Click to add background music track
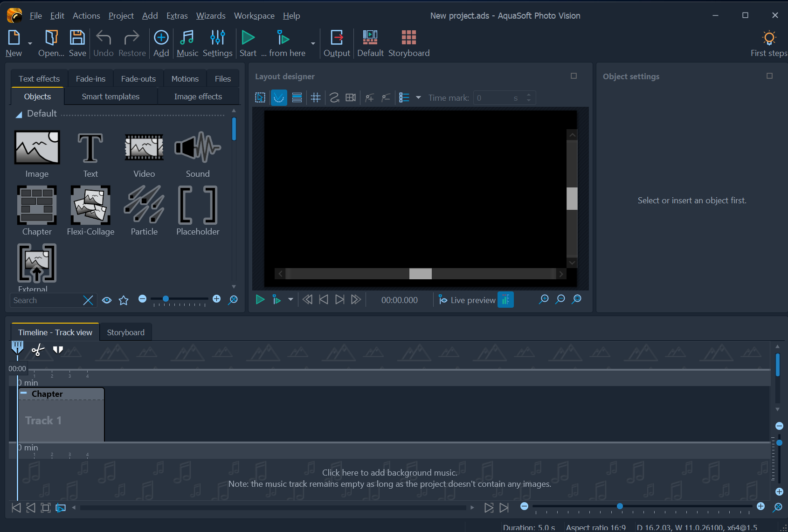788x532 pixels. point(390,478)
